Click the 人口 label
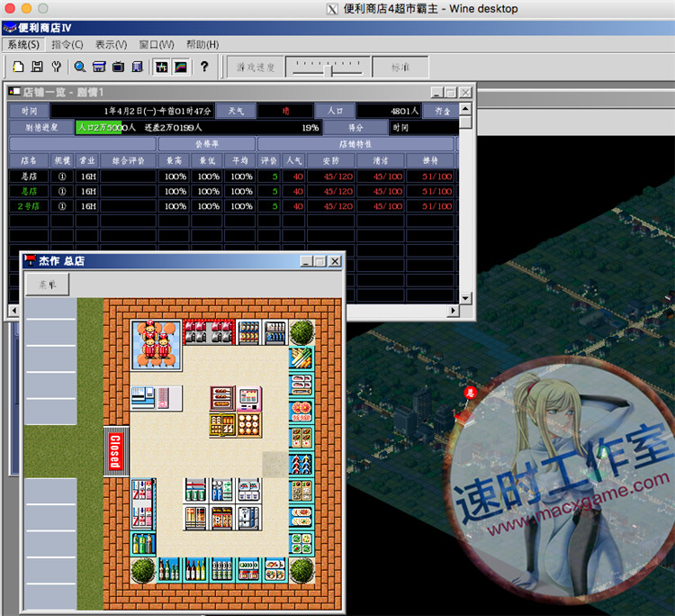 [335, 111]
